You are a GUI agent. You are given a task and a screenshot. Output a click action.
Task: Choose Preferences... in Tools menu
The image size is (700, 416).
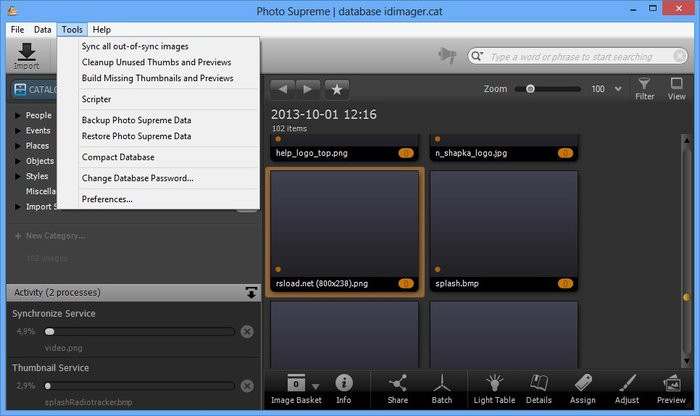(107, 199)
